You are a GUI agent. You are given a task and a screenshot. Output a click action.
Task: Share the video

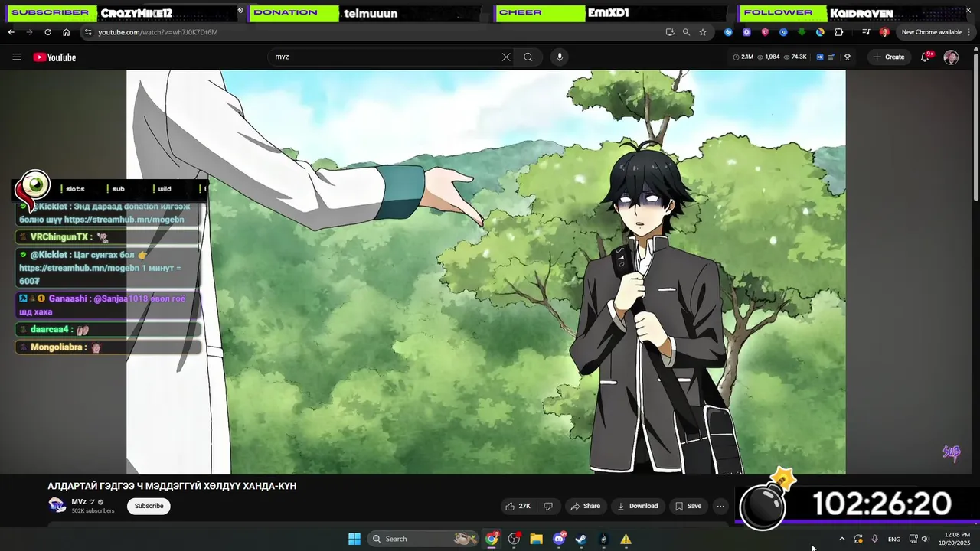click(x=586, y=506)
